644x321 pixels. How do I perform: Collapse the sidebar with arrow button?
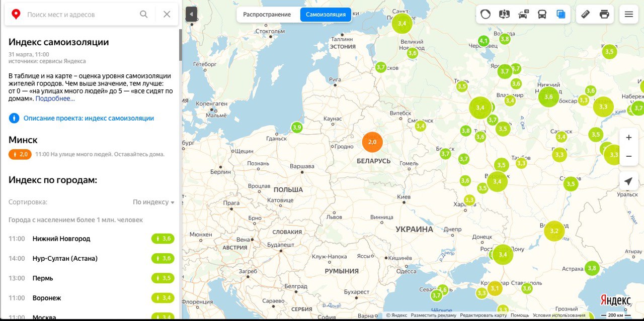point(191,14)
